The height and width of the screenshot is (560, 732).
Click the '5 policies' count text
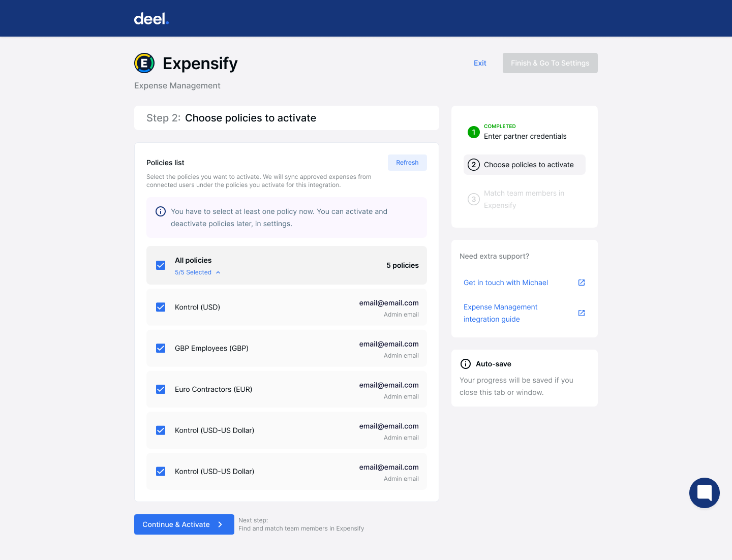(x=403, y=265)
